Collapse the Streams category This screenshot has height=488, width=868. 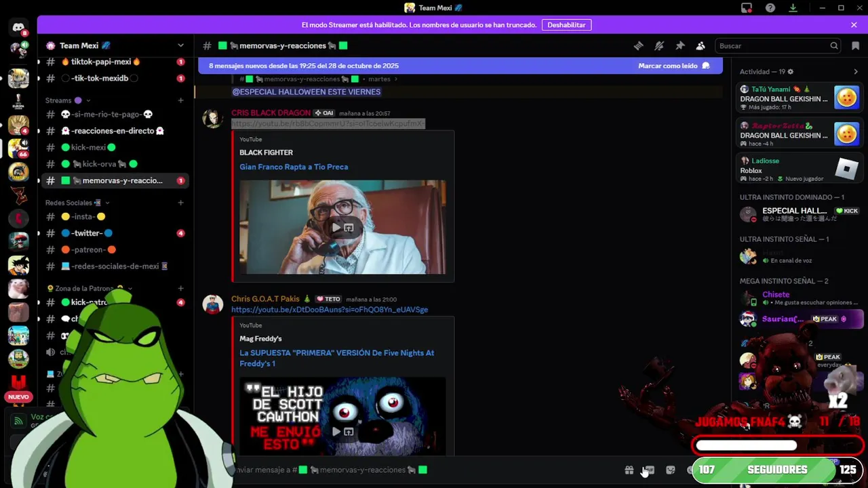(66, 100)
